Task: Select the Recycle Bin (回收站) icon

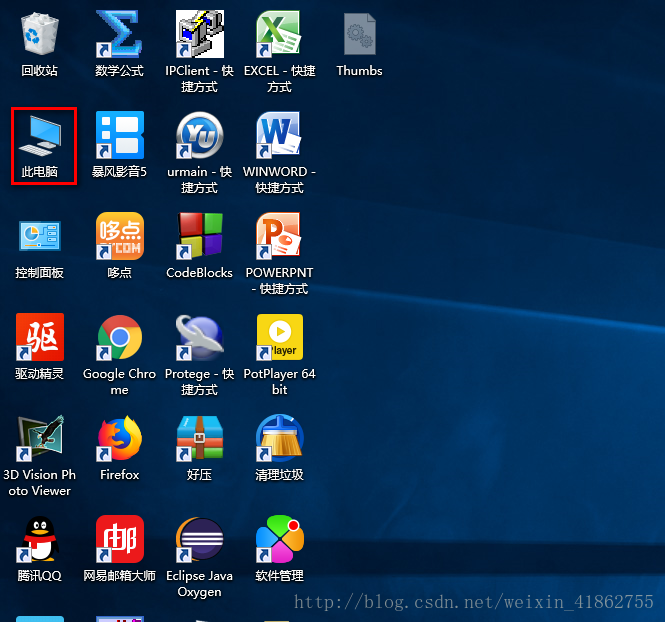Action: [x=39, y=34]
